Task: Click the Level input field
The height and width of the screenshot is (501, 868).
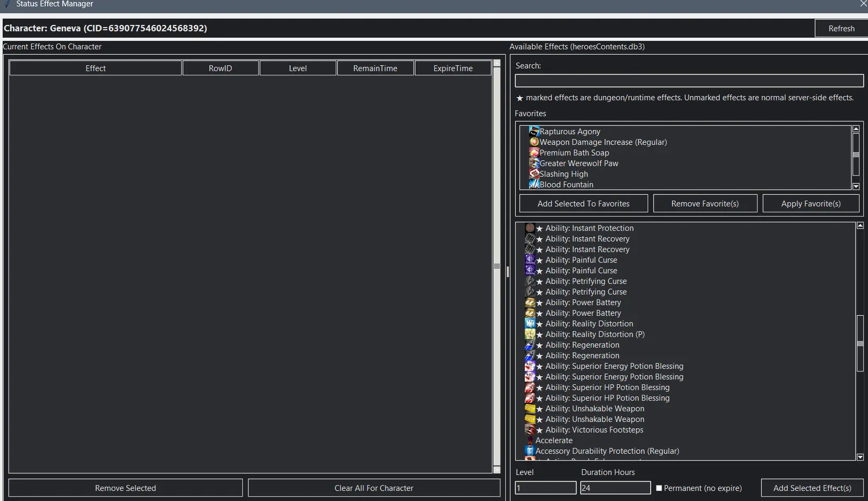Action: tap(546, 488)
